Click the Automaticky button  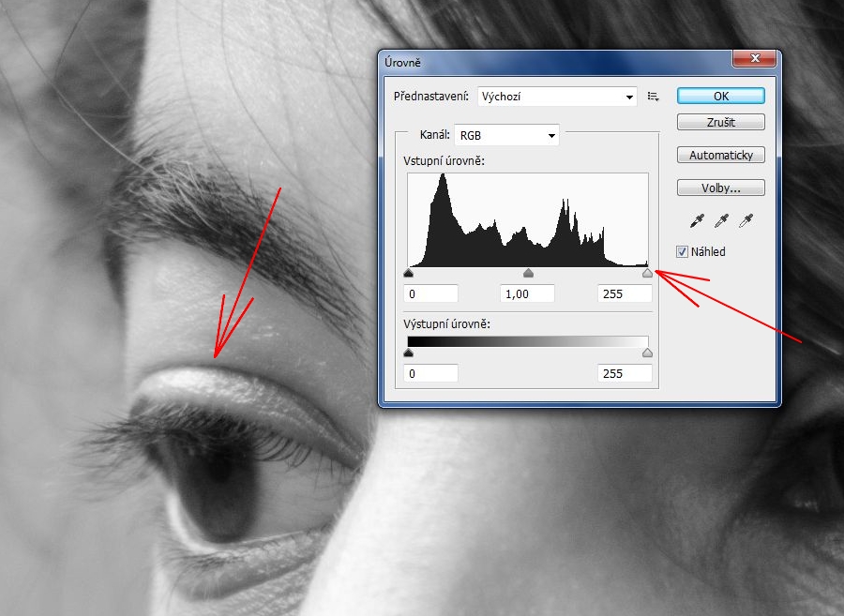(x=720, y=156)
